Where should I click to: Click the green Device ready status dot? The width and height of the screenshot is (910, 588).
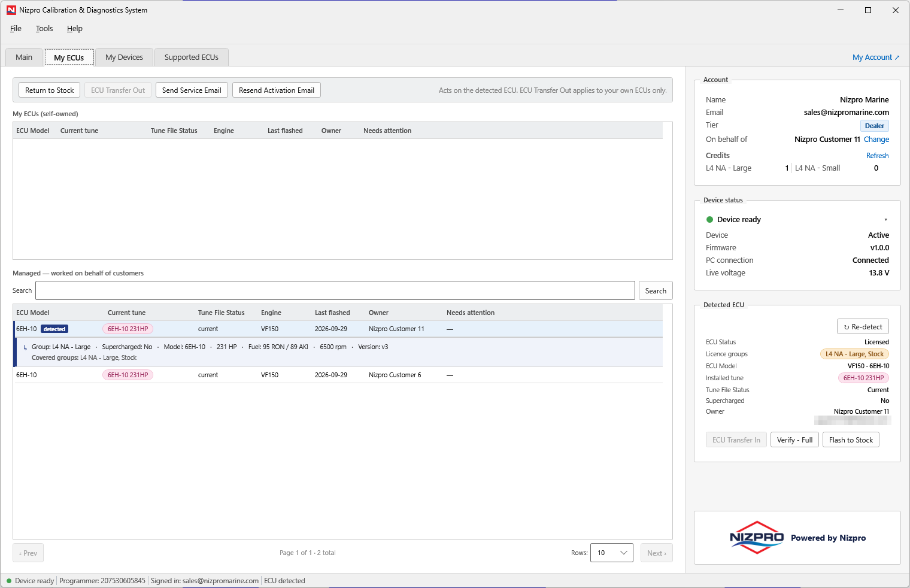tap(709, 220)
